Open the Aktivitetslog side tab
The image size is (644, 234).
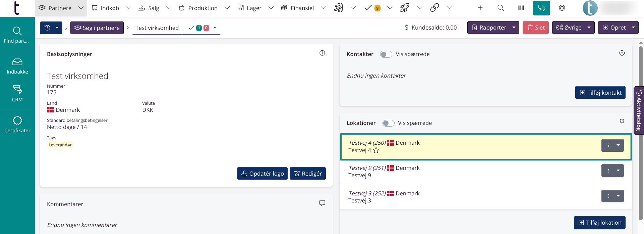coord(639,111)
